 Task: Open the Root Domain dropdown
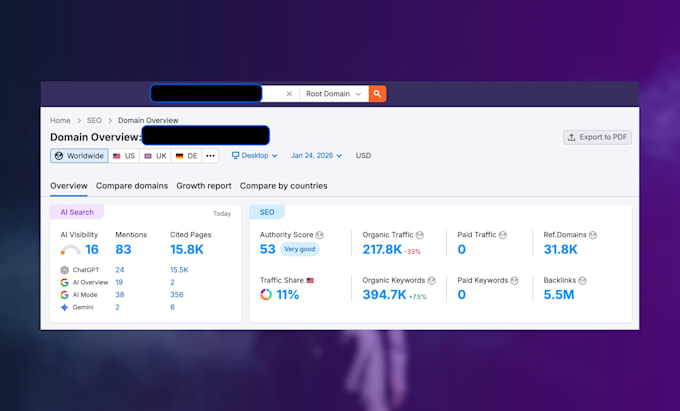coord(333,94)
